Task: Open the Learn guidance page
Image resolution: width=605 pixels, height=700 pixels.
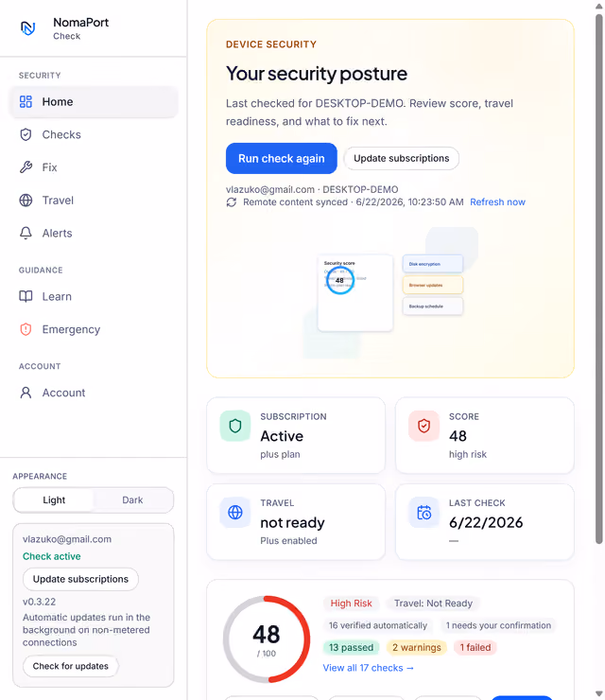Action: point(94,296)
